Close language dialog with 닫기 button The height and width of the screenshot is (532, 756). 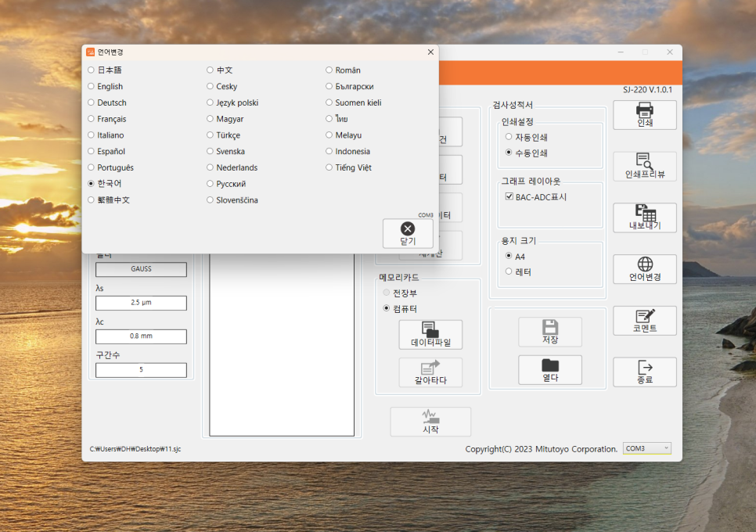pos(407,233)
